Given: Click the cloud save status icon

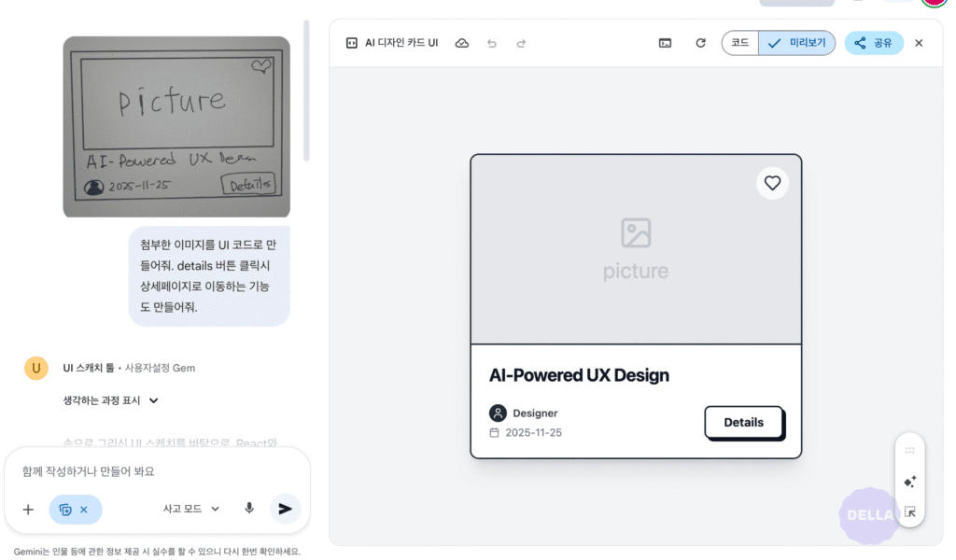Looking at the screenshot, I should [x=461, y=43].
